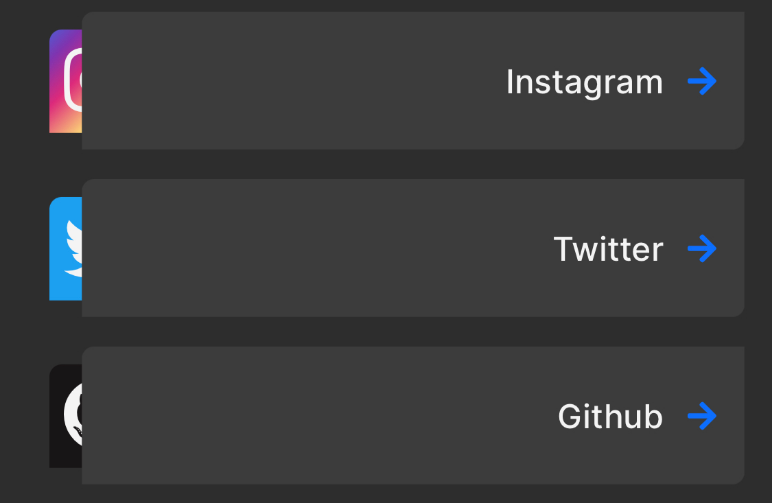The width and height of the screenshot is (772, 503).
Task: Select the white Octocat glyph on Github tile
Action: click(x=73, y=415)
